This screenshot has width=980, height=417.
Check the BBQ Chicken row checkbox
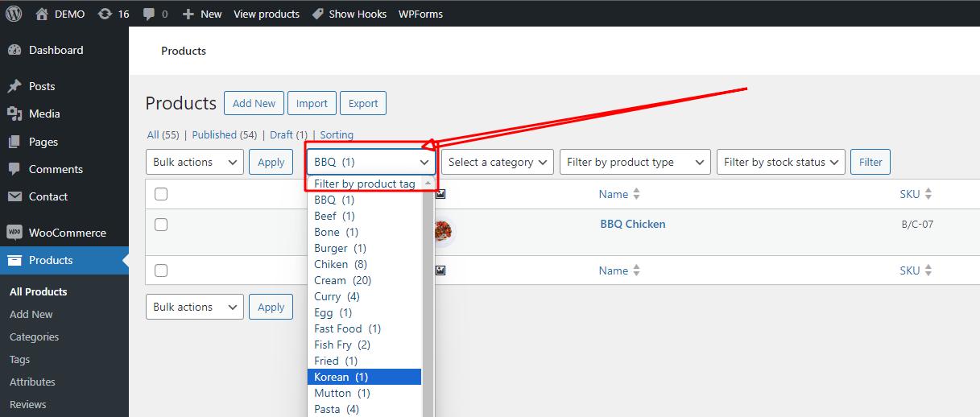pos(161,225)
